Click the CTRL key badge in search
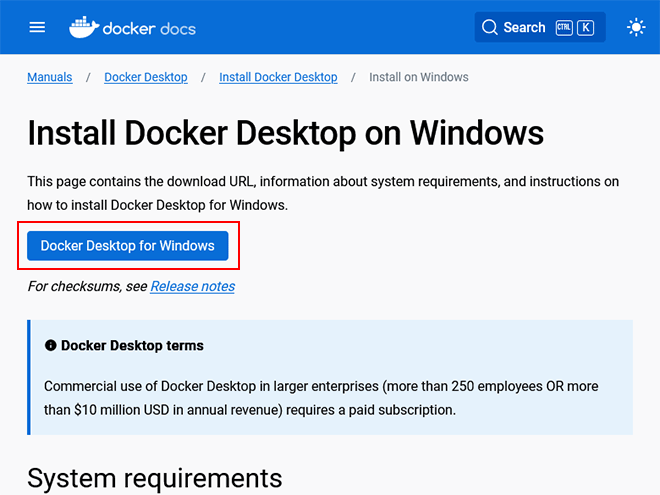This screenshot has width=660, height=495. click(564, 28)
